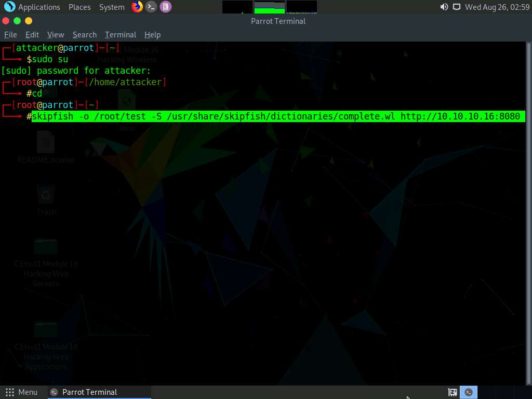Click the system monitor graph applet
The width and height of the screenshot is (532, 399).
point(270,7)
